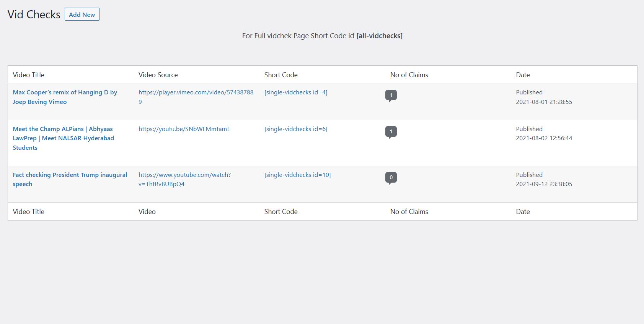The width and height of the screenshot is (644, 324).
Task: Click the footer Short Code label
Action: [281, 212]
